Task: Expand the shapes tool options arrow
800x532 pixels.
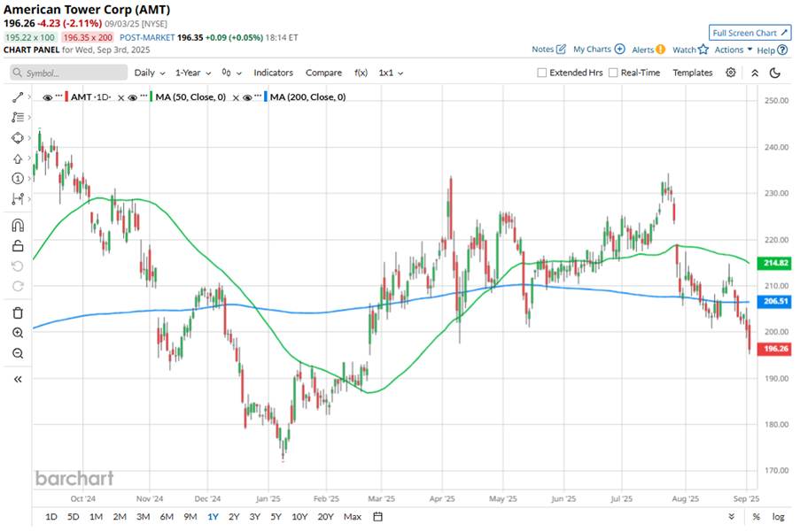Action: (29, 137)
